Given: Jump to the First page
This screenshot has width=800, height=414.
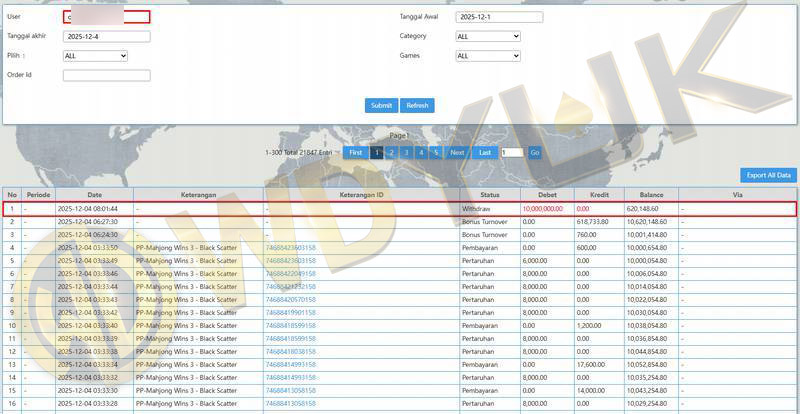Looking at the screenshot, I should (355, 152).
